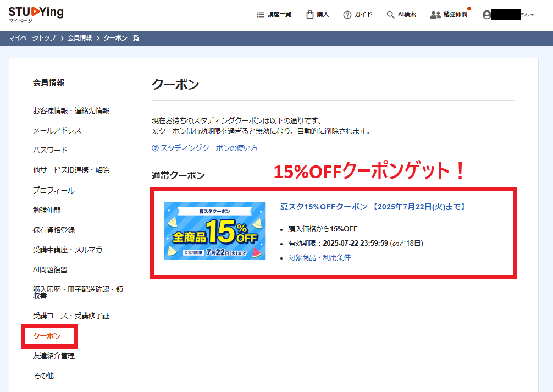Screen dimensions: 553x392
Task: Select 友達紹介管理 in sidebar
Action: tap(54, 356)
